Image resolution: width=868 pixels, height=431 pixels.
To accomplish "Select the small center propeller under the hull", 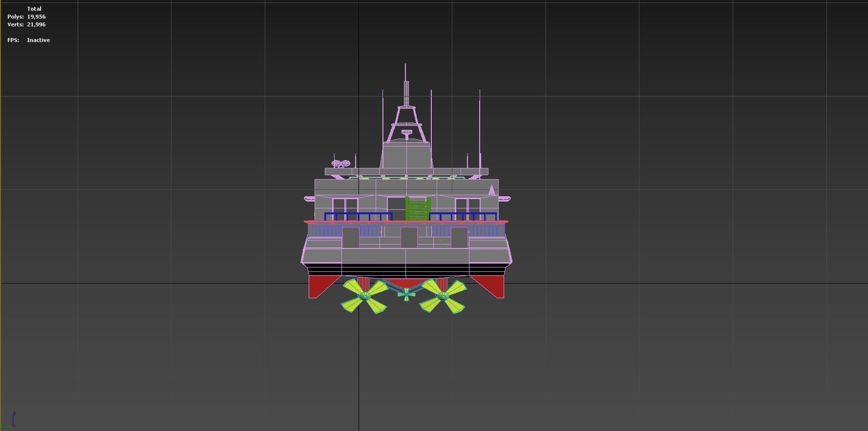I will tap(406, 294).
